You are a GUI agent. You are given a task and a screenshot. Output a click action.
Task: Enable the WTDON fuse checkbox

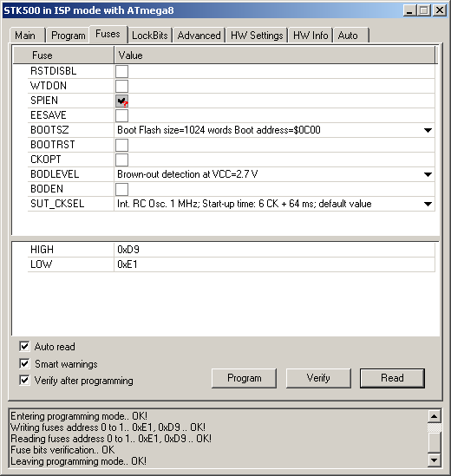coord(121,86)
